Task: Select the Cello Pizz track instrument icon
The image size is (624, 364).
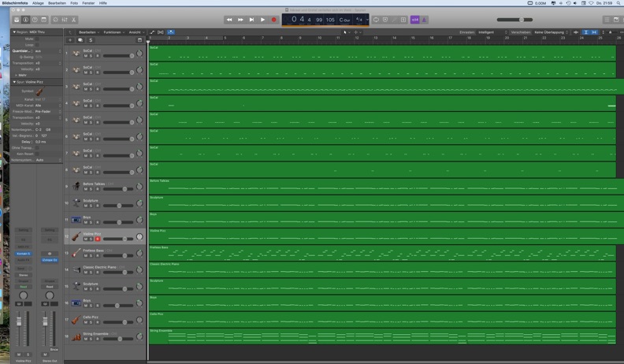Action: point(76,320)
